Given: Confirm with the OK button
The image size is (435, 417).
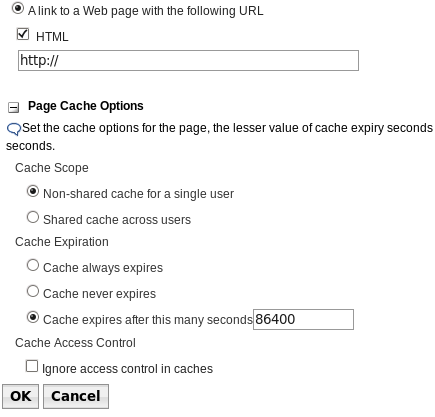Looking at the screenshot, I should [21, 396].
